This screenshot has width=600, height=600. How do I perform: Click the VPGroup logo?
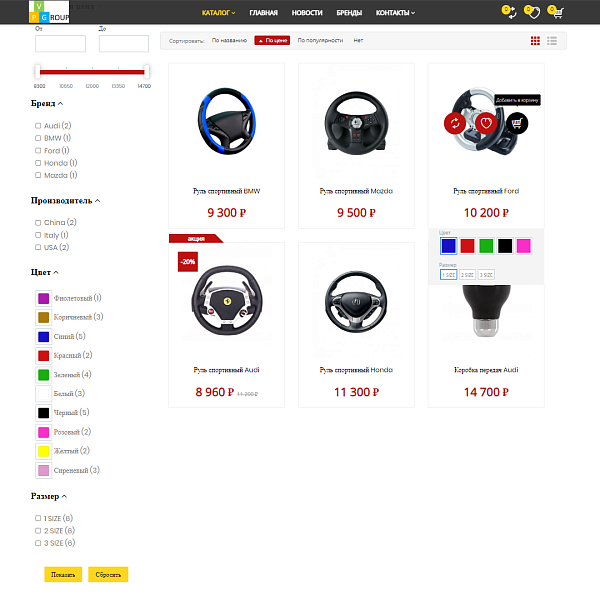tap(49, 12)
